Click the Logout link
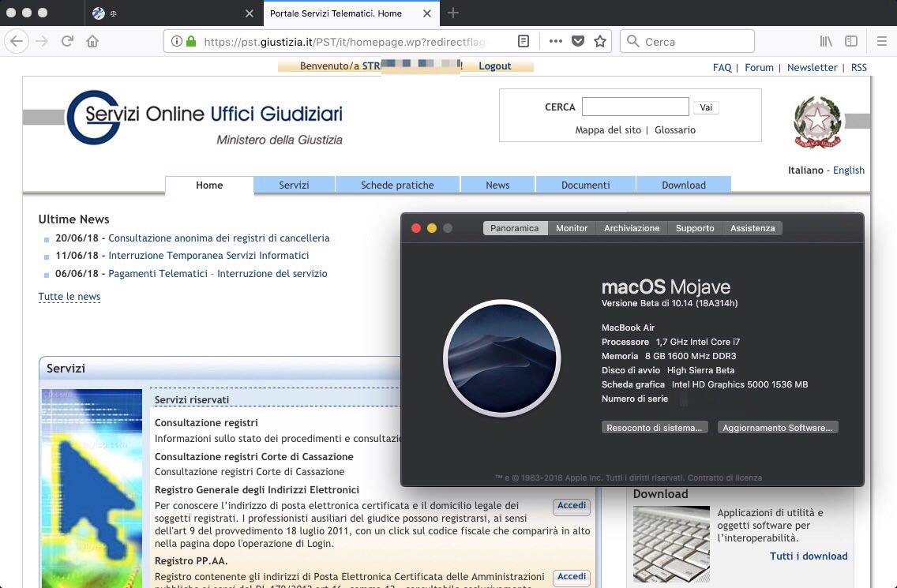Viewport: 897px width, 588px height. 495,66
